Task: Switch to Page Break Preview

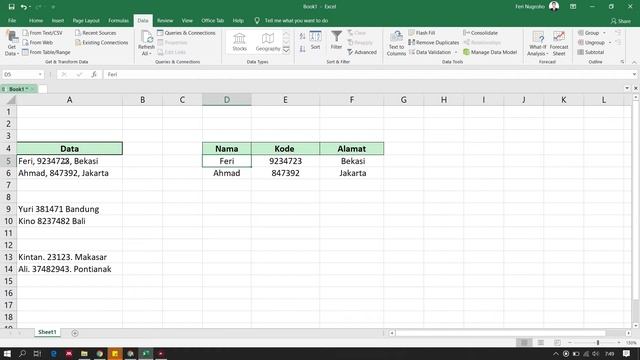Action: (x=557, y=342)
